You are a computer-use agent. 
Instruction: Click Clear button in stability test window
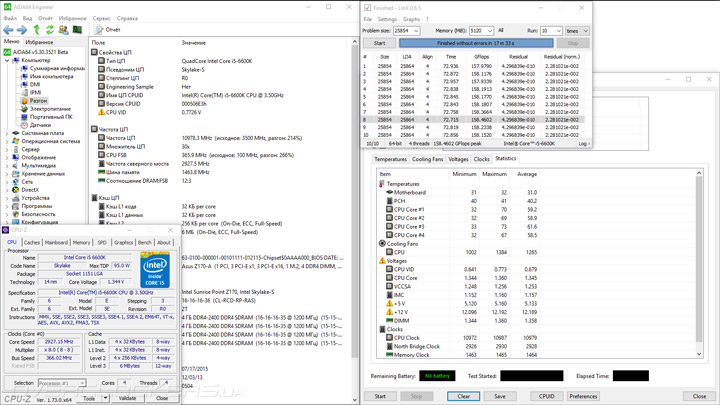coord(463,396)
